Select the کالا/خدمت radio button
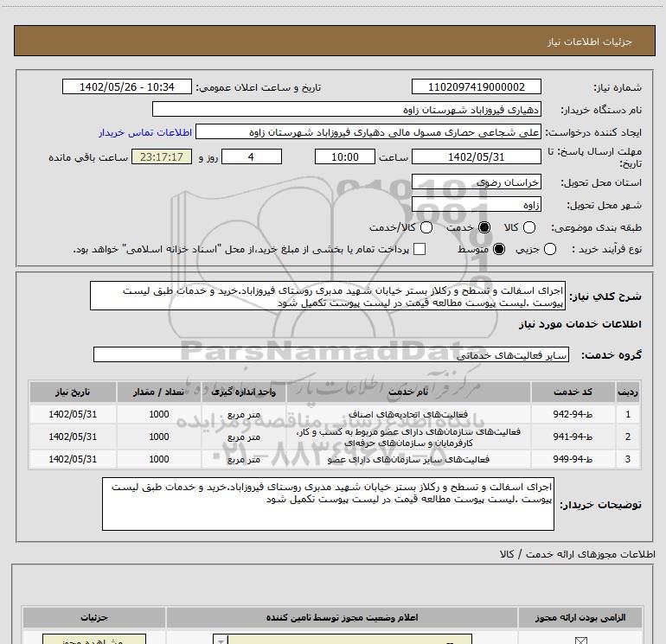This screenshot has width=666, height=644. [426, 227]
